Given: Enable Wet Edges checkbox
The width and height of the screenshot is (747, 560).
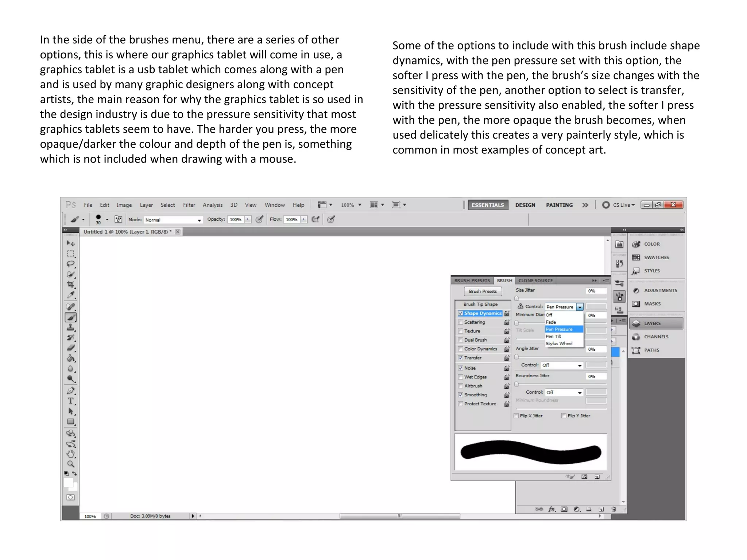Looking at the screenshot, I should (x=461, y=377).
